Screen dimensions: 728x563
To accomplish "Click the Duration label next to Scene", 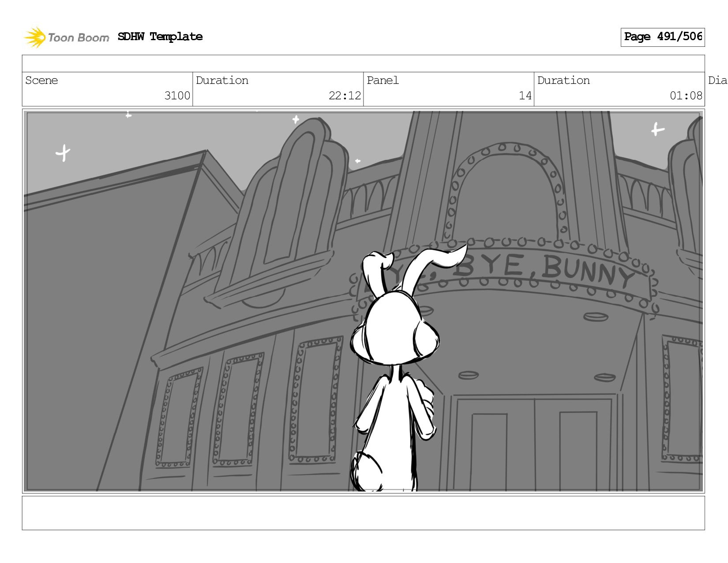I will (222, 80).
